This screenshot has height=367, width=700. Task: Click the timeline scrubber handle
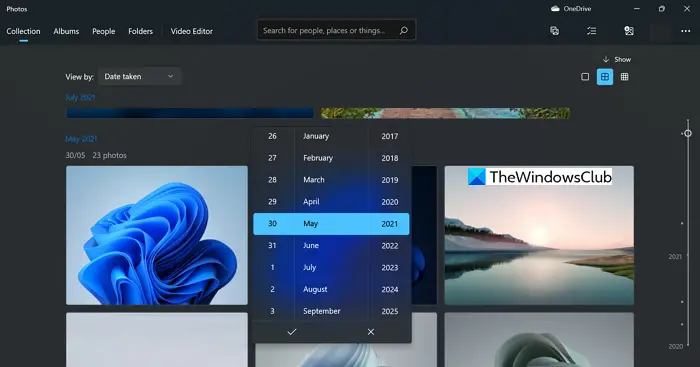click(x=688, y=133)
